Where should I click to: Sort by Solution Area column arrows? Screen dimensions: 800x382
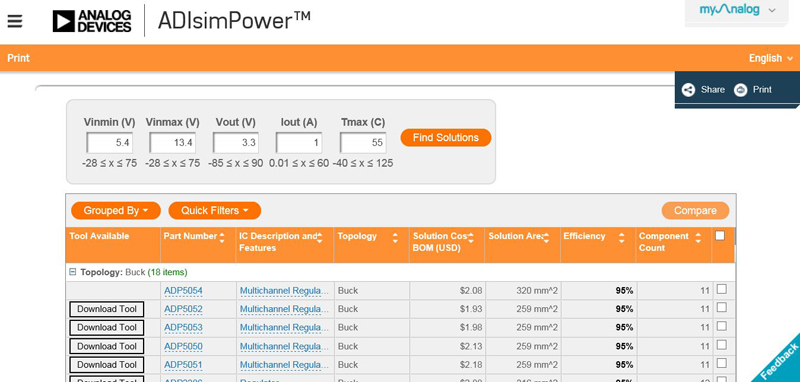coord(546,237)
